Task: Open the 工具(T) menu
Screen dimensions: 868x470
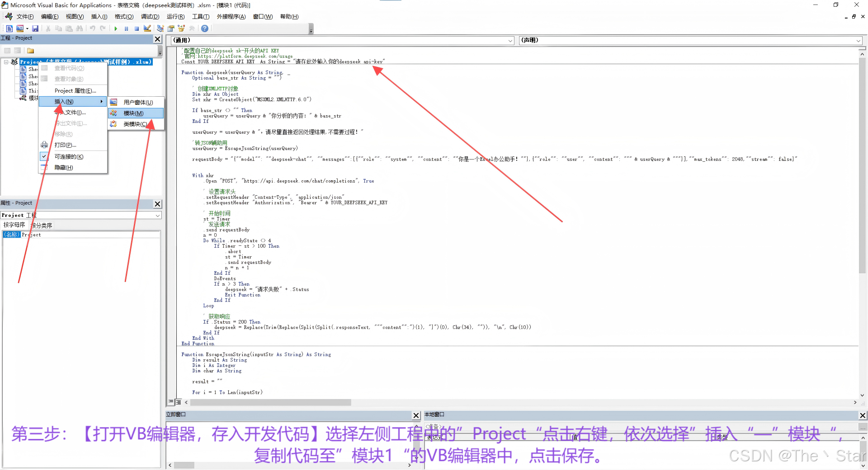Action: [201, 17]
